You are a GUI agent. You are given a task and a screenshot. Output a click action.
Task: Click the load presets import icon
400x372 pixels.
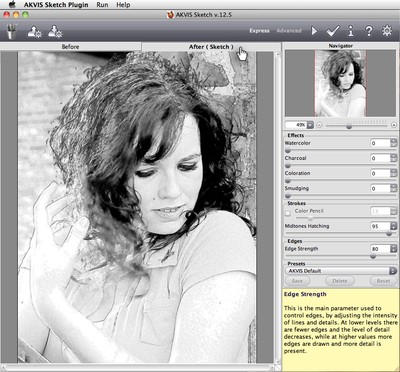click(34, 31)
